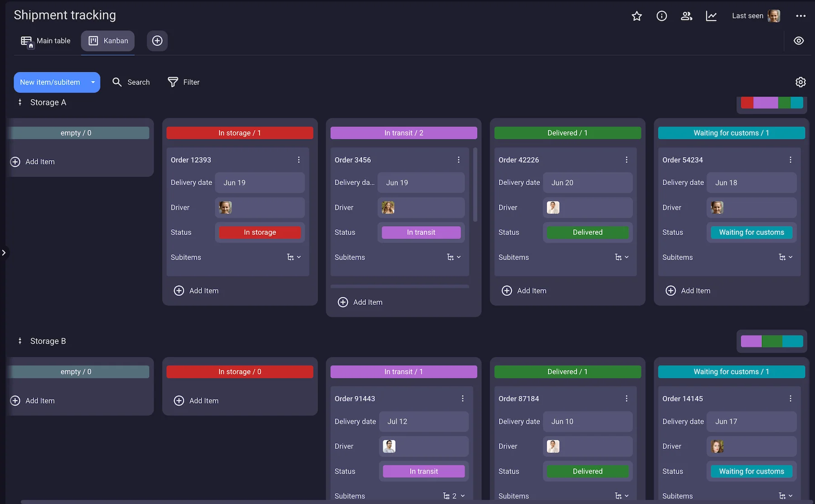Screen dimensions: 815x504
Task: Open the Filter tool
Action: click(183, 82)
